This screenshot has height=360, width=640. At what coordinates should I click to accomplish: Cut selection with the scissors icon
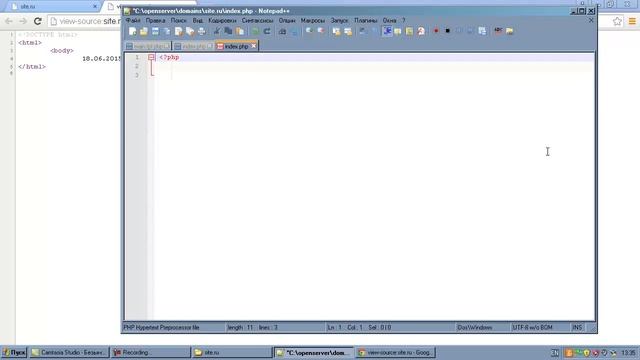(217, 31)
